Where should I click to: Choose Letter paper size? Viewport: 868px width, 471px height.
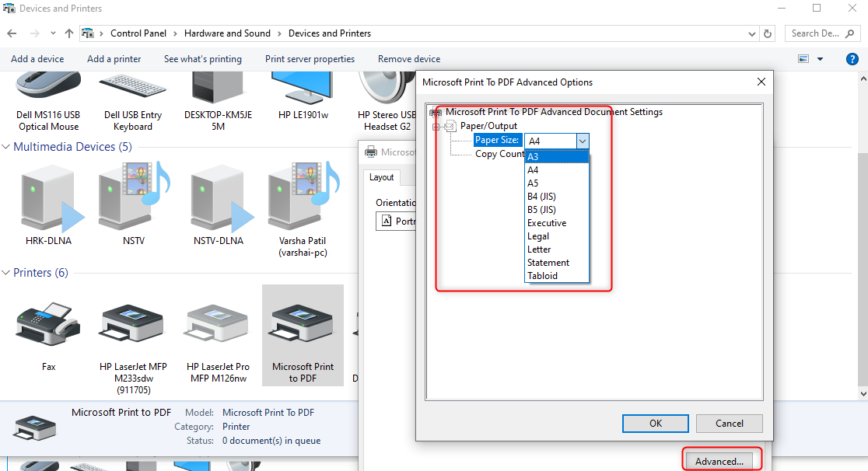tap(556, 249)
